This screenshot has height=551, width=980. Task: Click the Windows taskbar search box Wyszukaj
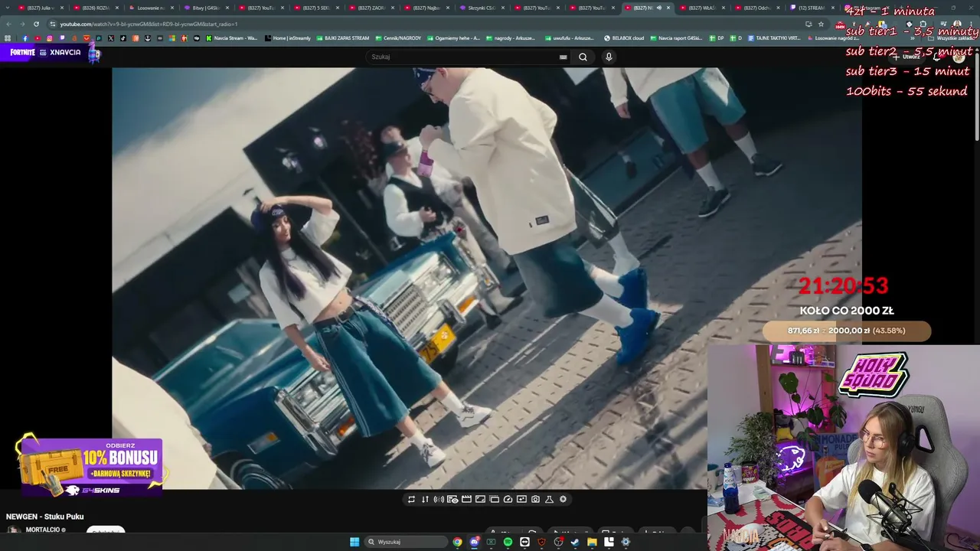click(x=404, y=542)
